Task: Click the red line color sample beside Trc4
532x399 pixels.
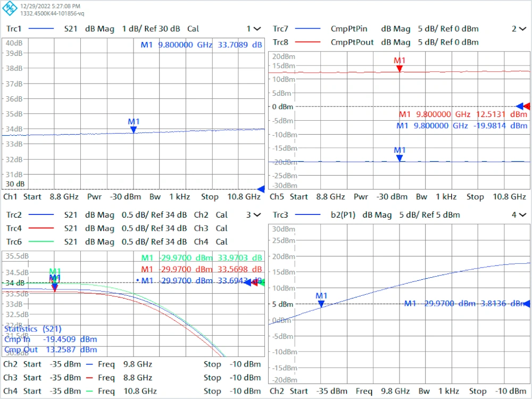Action: click(x=41, y=228)
